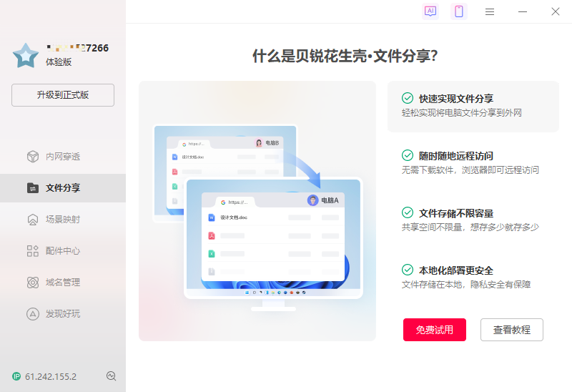
Task: Open the hamburger menu icon
Action: click(490, 11)
